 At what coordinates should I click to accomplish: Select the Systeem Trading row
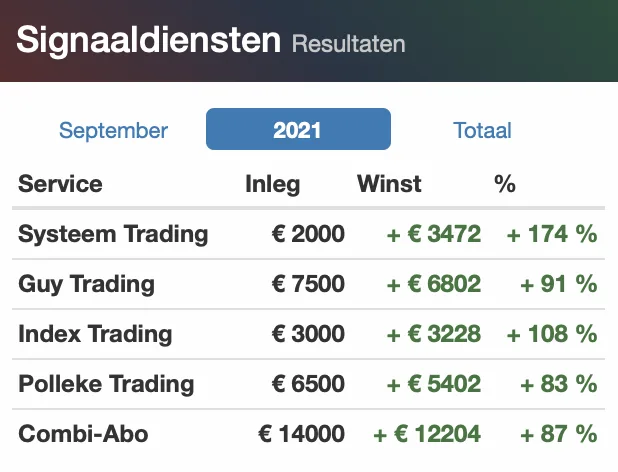click(309, 234)
